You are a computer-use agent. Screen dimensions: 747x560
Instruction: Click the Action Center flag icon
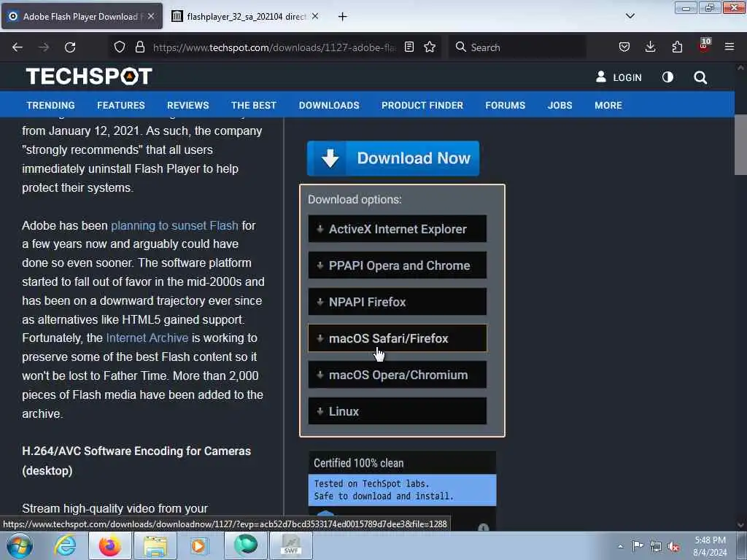point(638,546)
